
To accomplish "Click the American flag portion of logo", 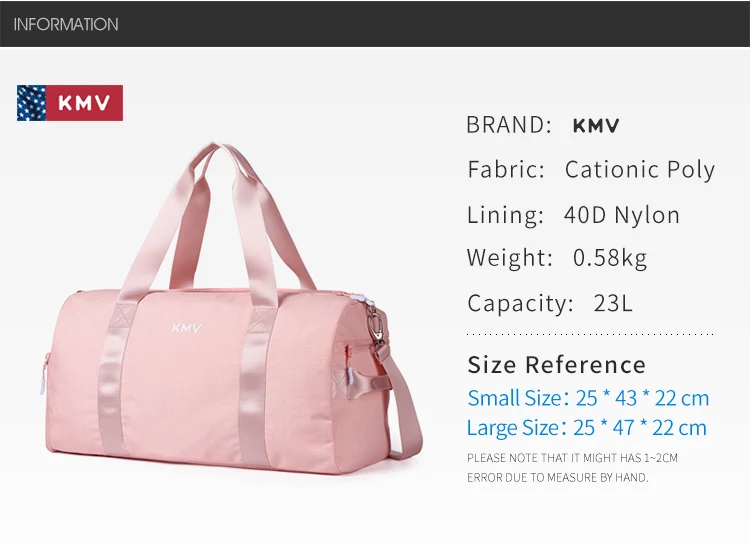I will [x=32, y=103].
